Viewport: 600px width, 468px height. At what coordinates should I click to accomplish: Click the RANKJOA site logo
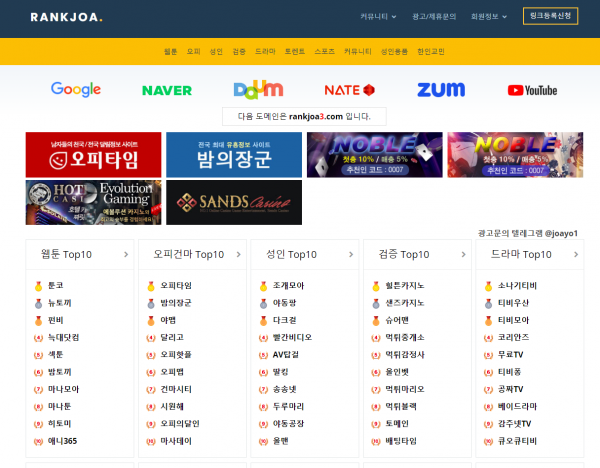[67, 17]
